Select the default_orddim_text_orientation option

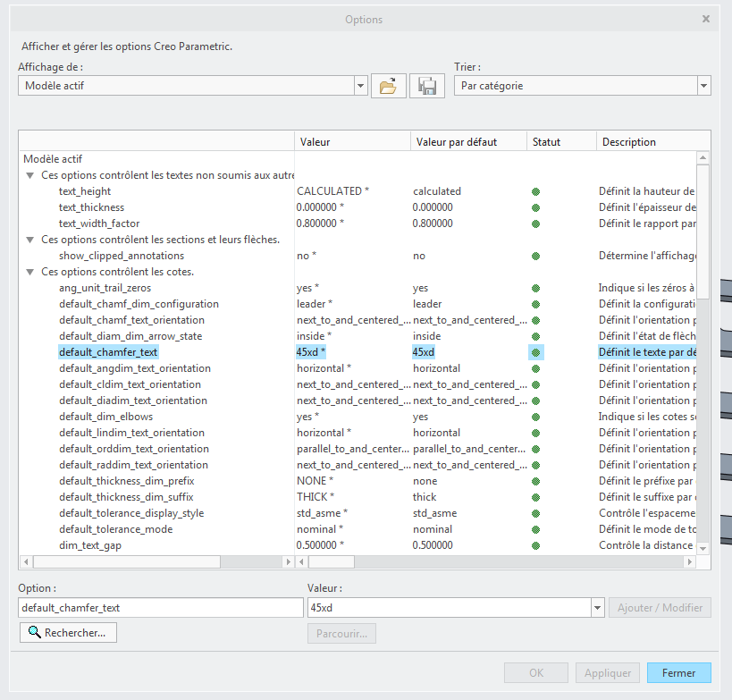pyautogui.click(x=134, y=449)
